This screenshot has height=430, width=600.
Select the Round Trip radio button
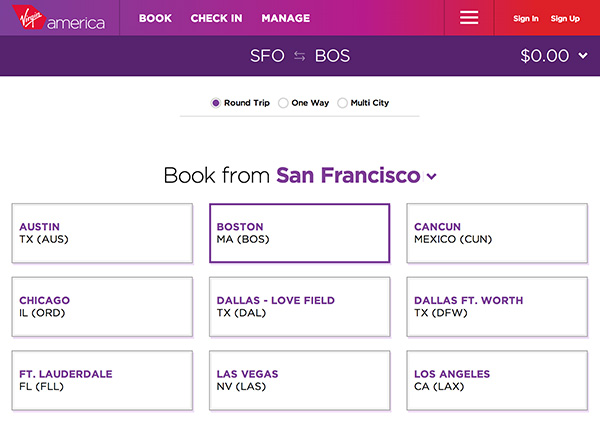click(x=216, y=103)
